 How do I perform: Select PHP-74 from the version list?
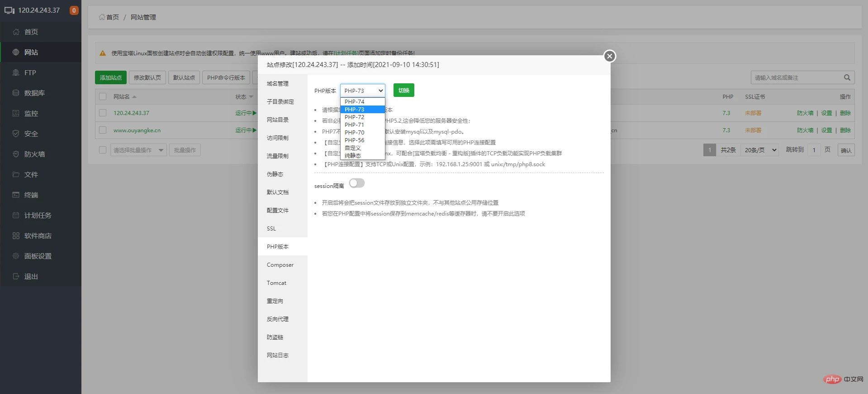tap(363, 101)
